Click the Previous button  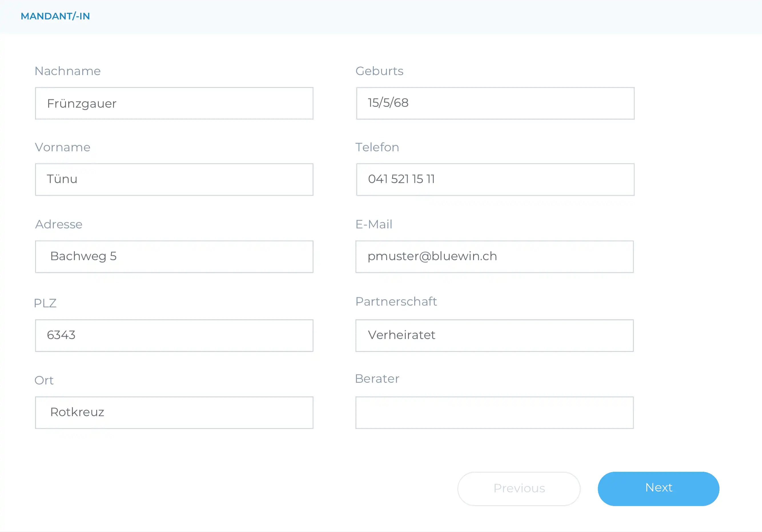click(x=519, y=489)
